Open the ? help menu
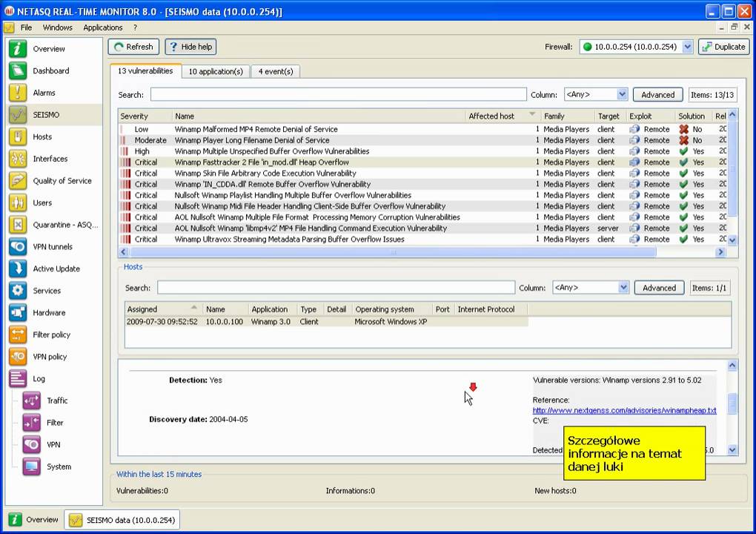Image resolution: width=756 pixels, height=534 pixels. [135, 27]
